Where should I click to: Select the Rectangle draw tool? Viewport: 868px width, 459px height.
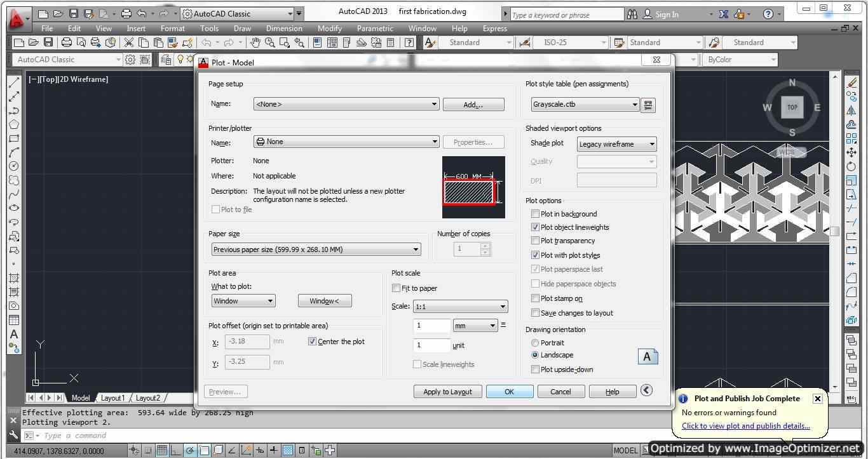(14, 138)
